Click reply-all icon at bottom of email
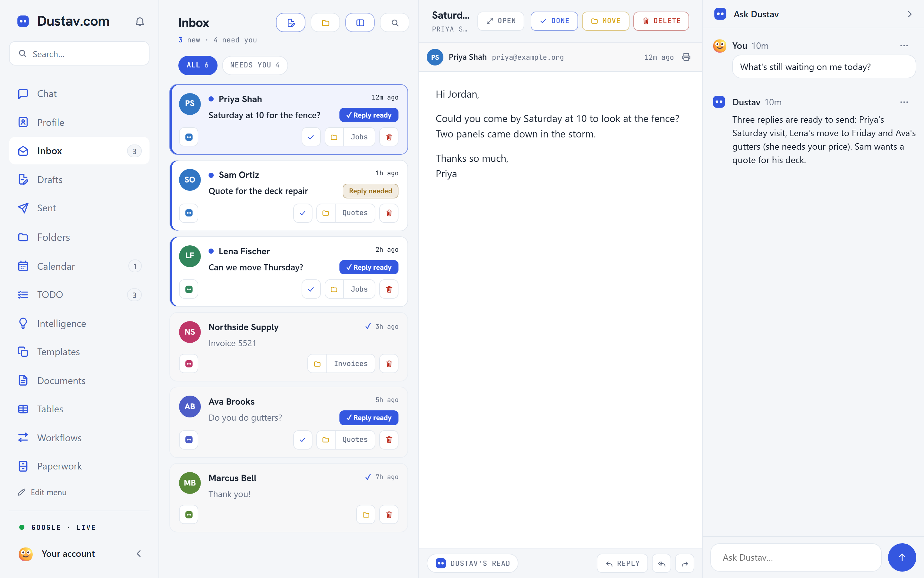 point(661,563)
